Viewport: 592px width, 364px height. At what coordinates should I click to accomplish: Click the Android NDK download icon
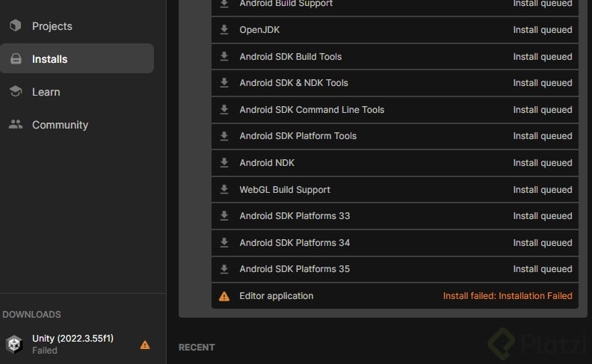pyautogui.click(x=224, y=163)
